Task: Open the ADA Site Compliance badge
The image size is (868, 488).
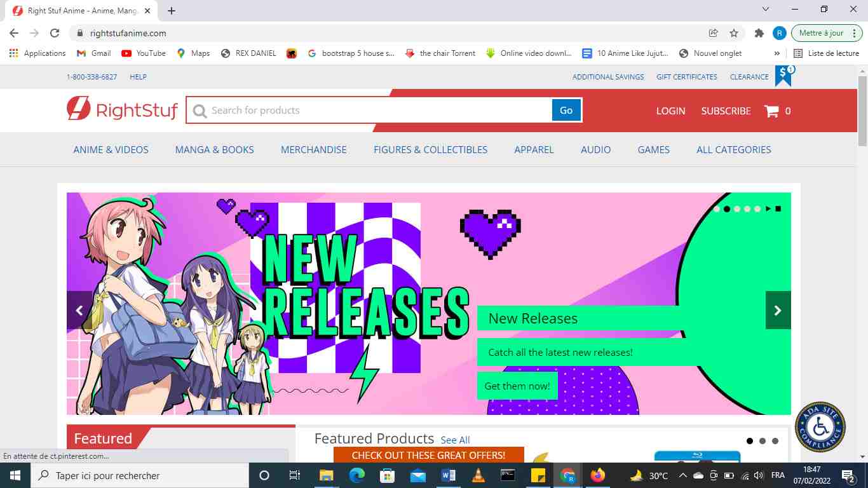Action: pyautogui.click(x=820, y=427)
